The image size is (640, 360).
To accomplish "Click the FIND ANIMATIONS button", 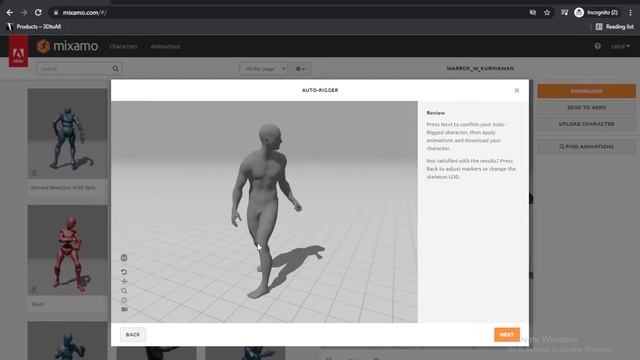I will (x=587, y=146).
